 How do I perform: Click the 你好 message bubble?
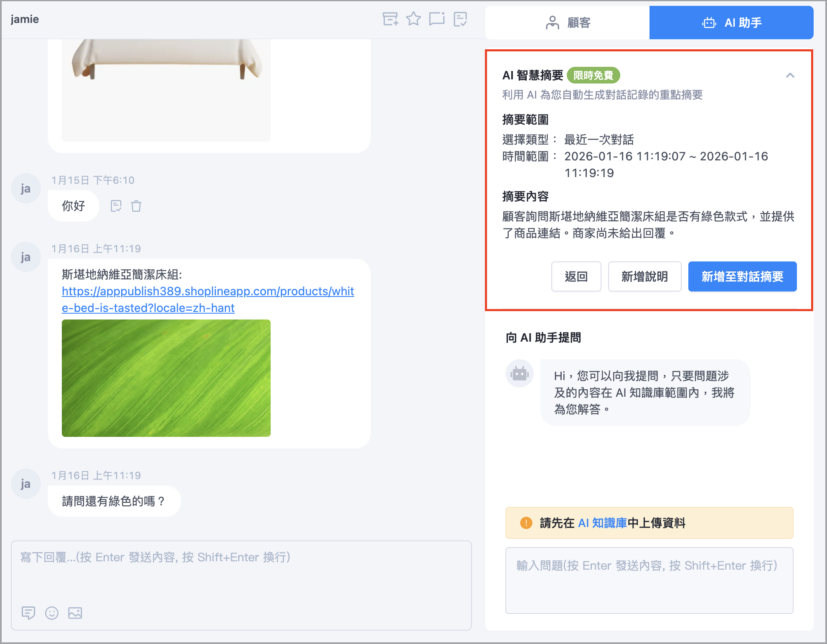click(x=74, y=206)
